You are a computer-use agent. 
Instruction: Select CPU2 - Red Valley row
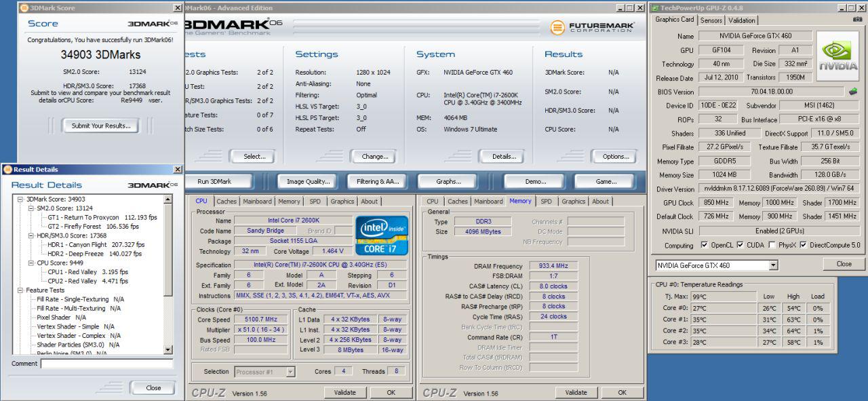[87, 281]
